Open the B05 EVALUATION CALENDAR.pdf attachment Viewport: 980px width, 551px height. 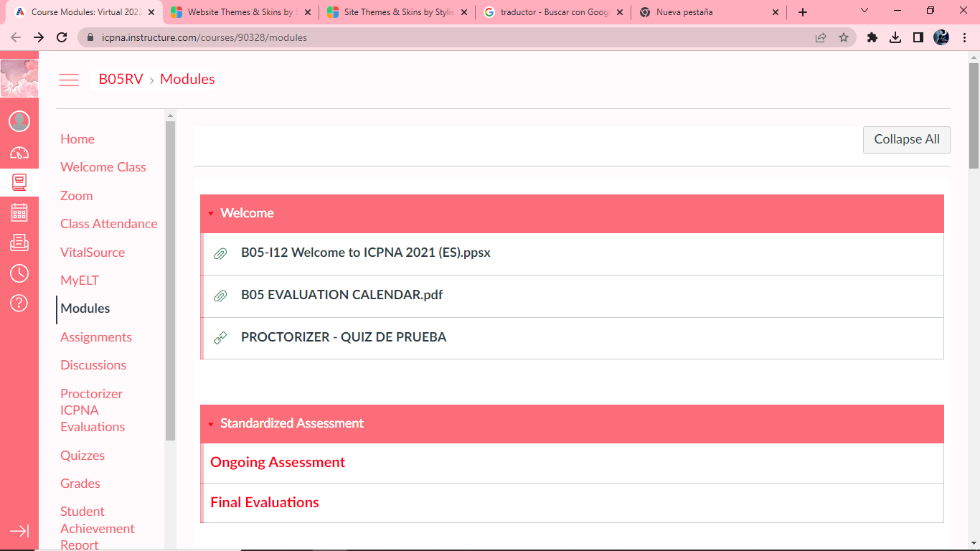[x=341, y=295]
